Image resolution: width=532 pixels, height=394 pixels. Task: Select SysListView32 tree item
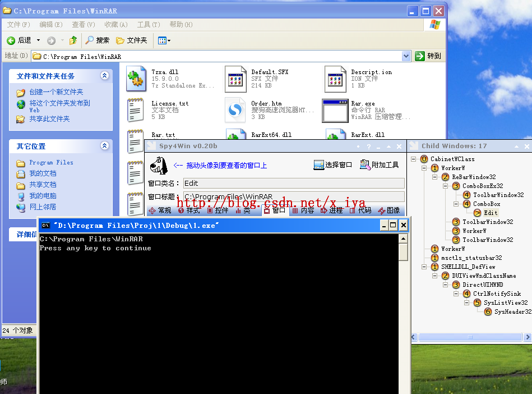coord(506,303)
